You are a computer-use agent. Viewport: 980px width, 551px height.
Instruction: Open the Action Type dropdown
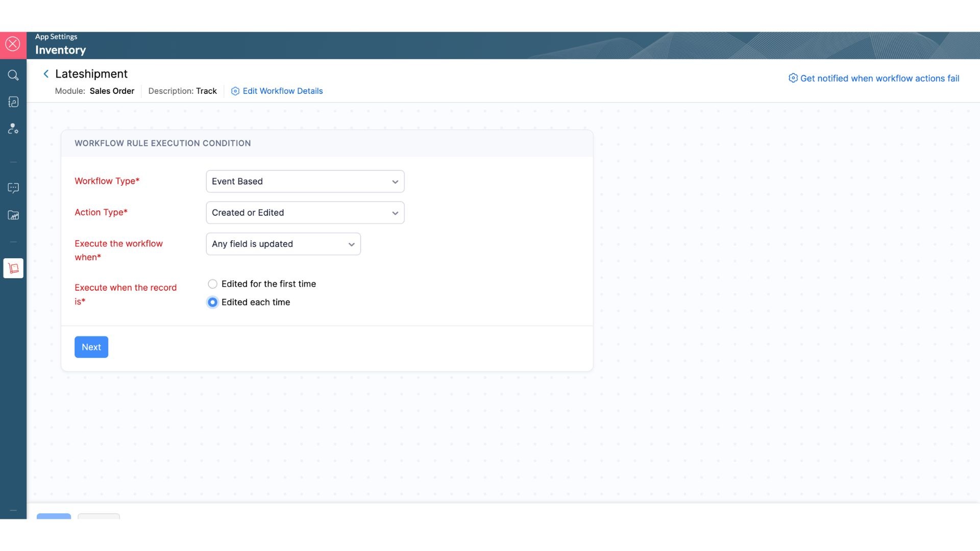305,213
